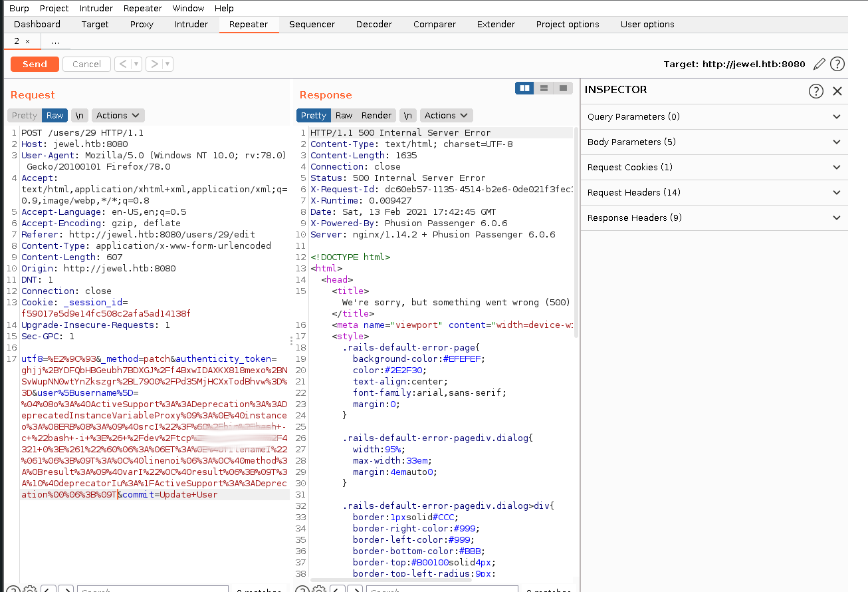Viewport: 868px width, 592px height.
Task: Switch to the Decoder tab
Action: (x=374, y=24)
